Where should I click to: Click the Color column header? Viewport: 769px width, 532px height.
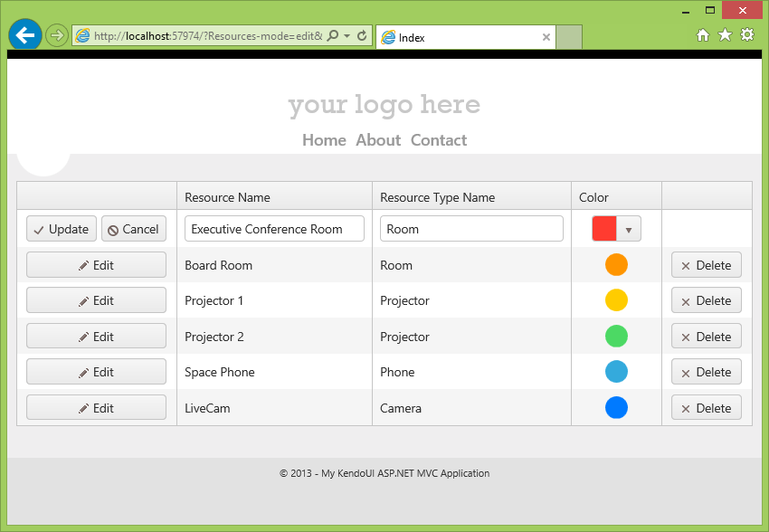click(616, 197)
